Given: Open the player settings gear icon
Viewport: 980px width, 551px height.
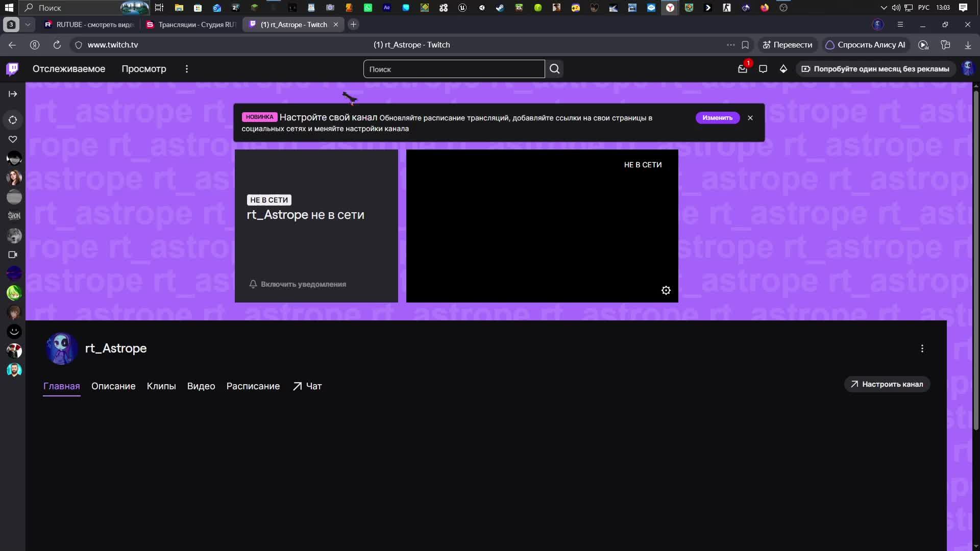Looking at the screenshot, I should point(666,290).
